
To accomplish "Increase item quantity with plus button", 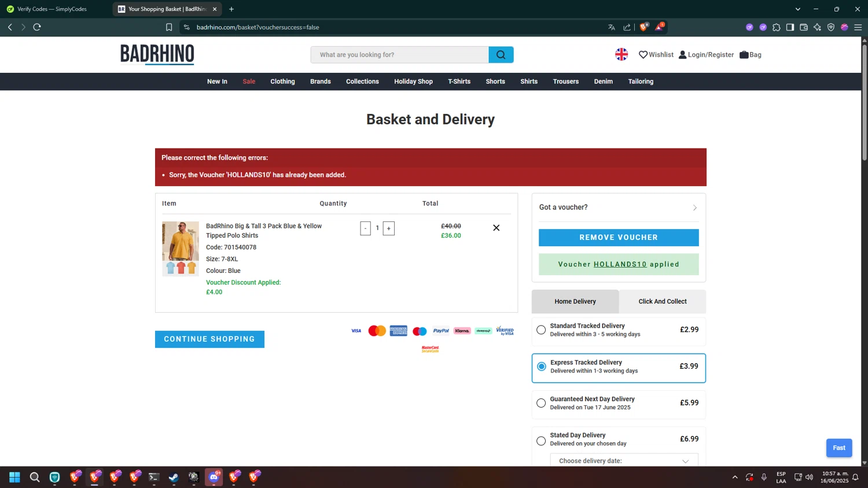I will (x=389, y=228).
